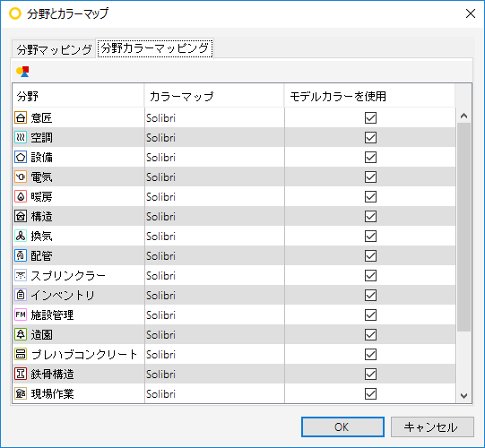Open color map cell for 配管

click(214, 255)
